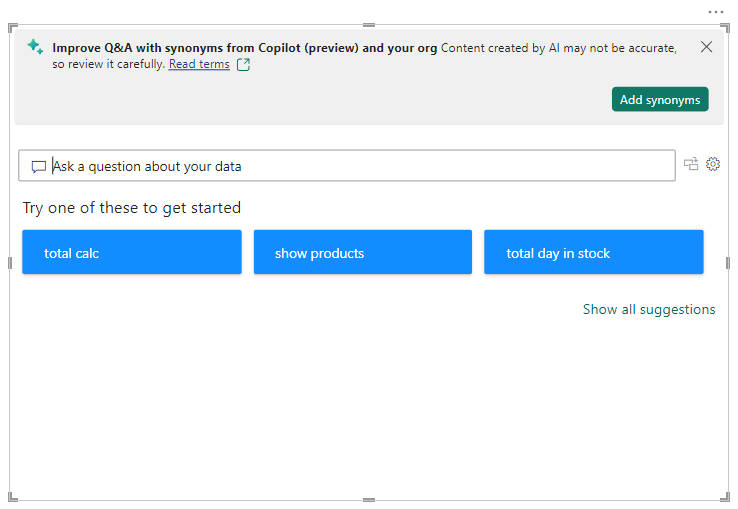The image size is (738, 509).
Task: Click the bottom-right corner resize handle
Action: tap(724, 496)
